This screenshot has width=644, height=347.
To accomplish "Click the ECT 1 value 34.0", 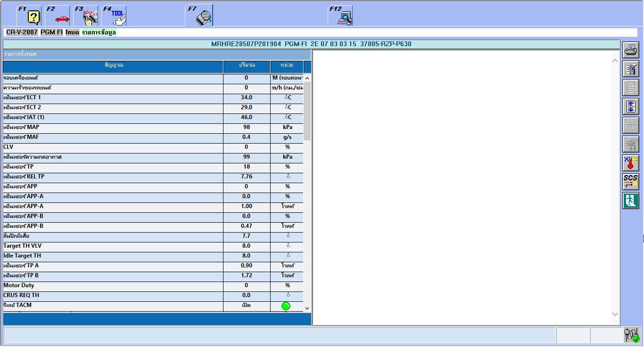I will [x=247, y=98].
